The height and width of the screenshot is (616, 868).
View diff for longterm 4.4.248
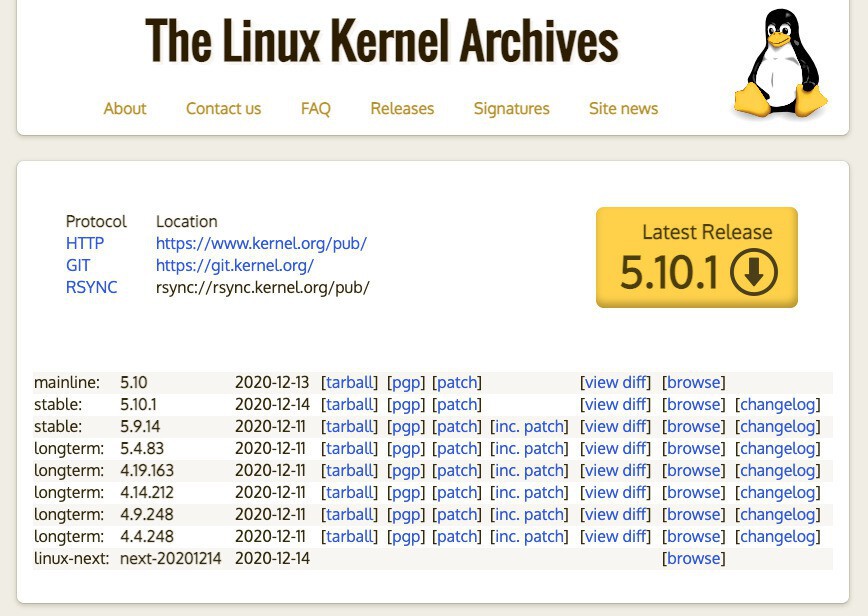pyautogui.click(x=616, y=537)
